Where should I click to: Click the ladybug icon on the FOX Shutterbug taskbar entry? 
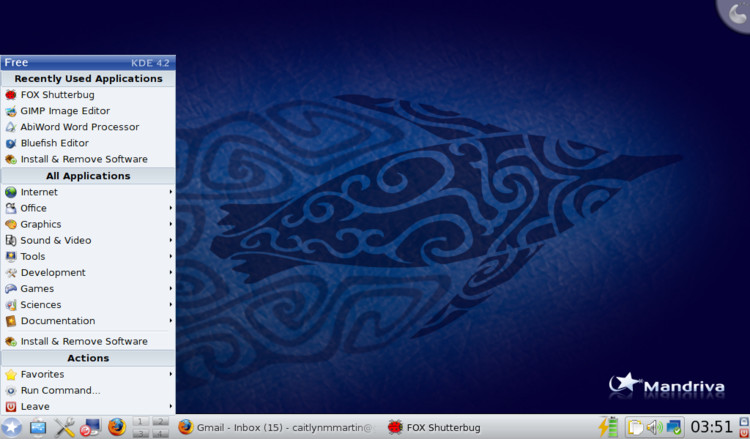395,427
